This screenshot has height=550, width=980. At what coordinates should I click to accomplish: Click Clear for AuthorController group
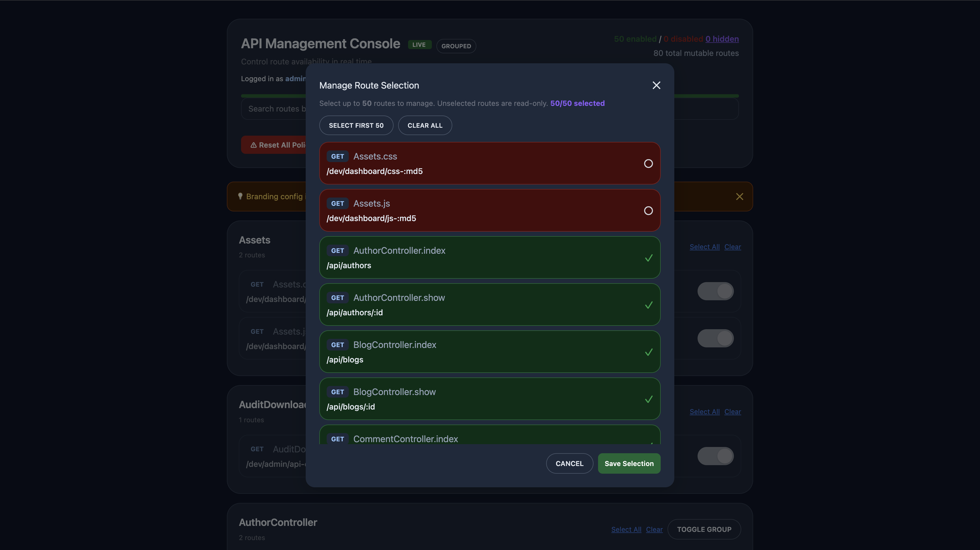point(654,530)
